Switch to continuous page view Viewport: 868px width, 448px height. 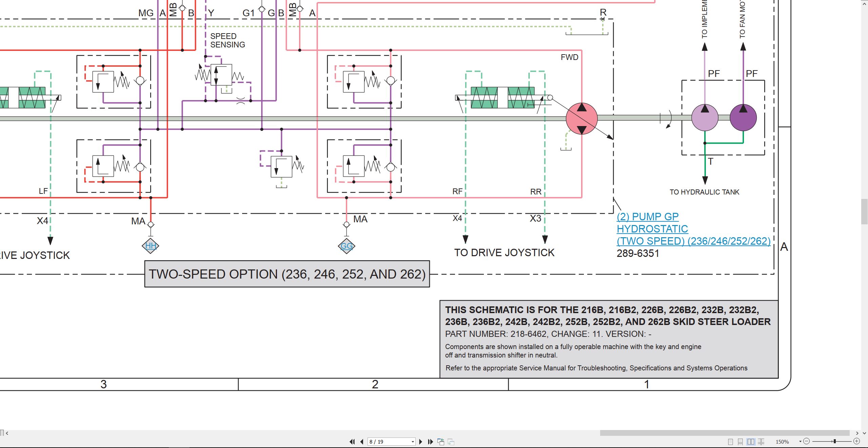(741, 442)
